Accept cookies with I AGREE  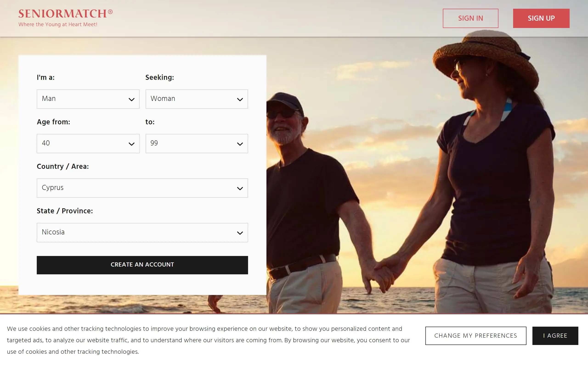click(555, 336)
